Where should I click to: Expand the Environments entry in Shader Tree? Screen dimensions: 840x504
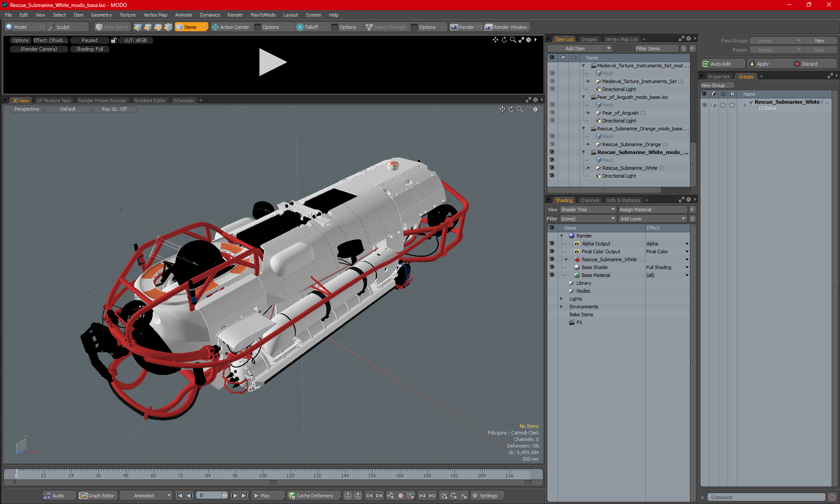(x=562, y=307)
